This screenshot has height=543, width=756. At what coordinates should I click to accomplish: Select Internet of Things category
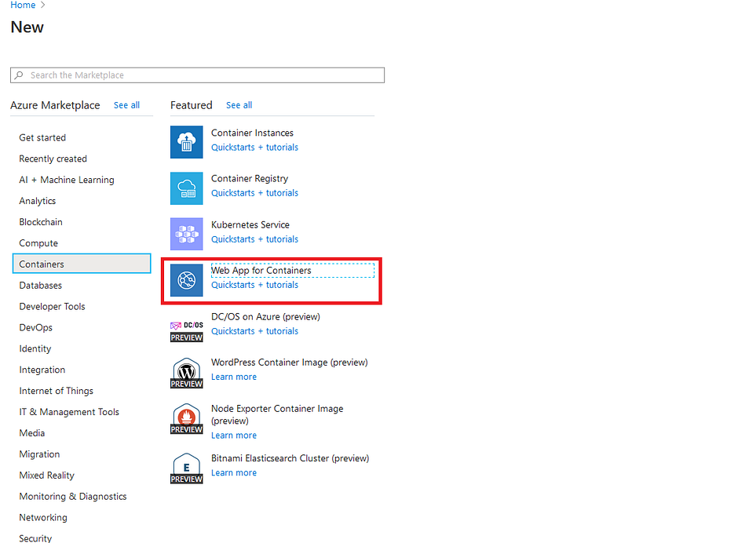point(56,391)
